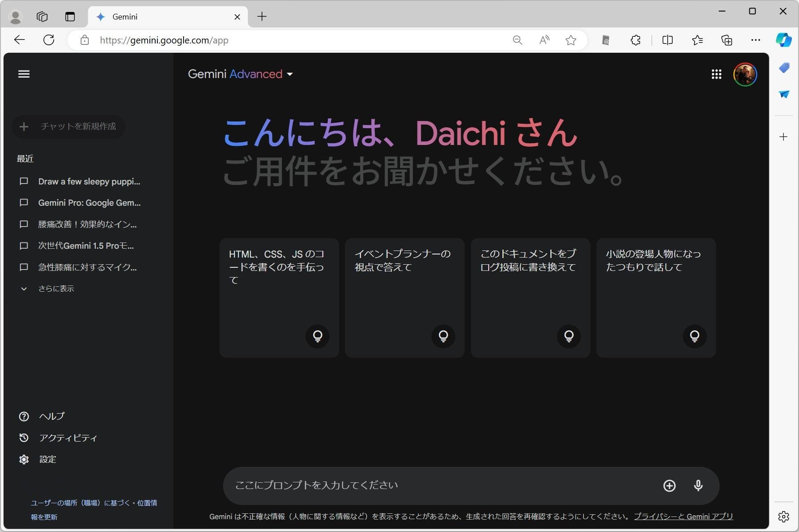
Task: Open Edge sidebar settings gear
Action: 783,516
